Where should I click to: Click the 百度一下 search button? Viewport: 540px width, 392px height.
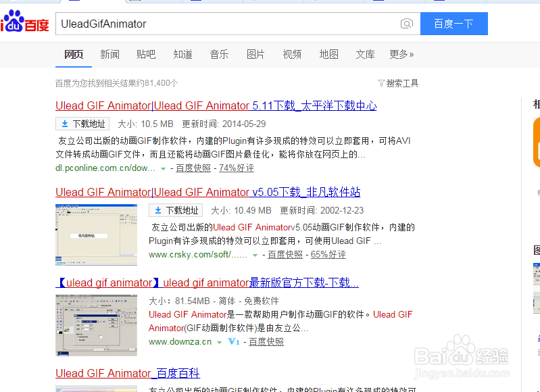[x=454, y=24]
